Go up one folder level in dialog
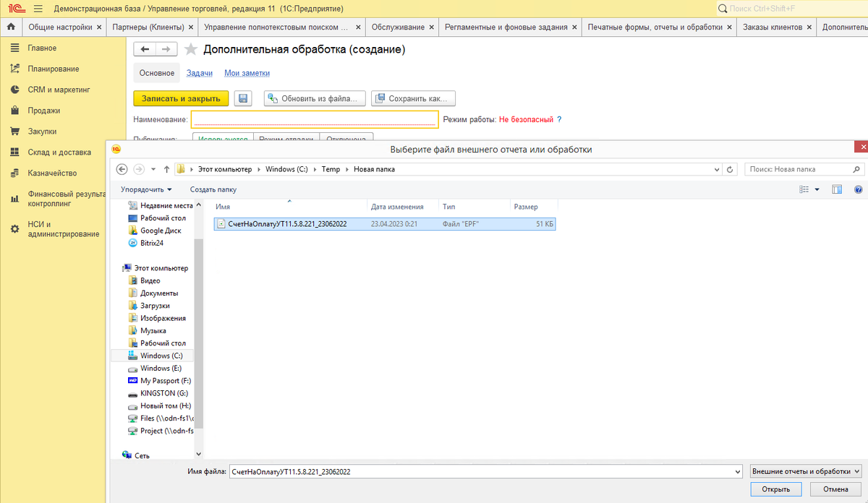868x503 pixels. [x=166, y=169]
